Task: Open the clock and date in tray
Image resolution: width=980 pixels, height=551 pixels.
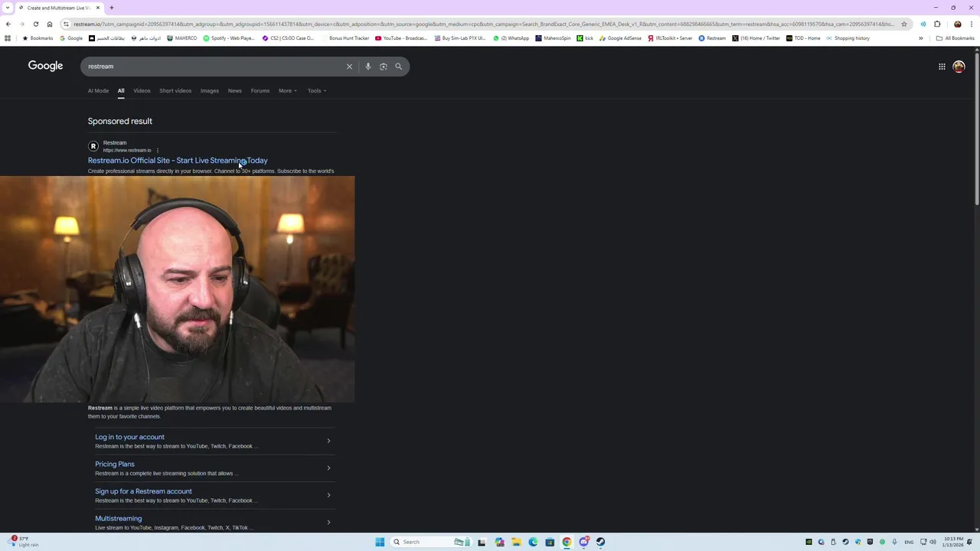Action: pos(953,542)
